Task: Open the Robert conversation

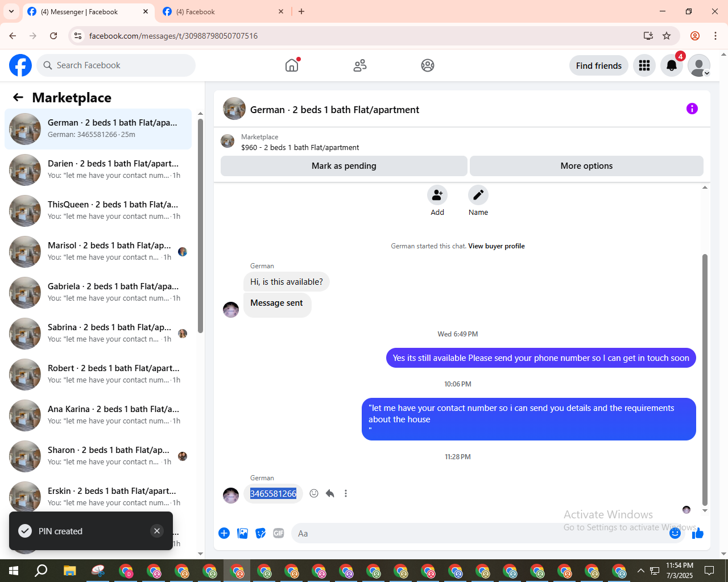Action: pyautogui.click(x=98, y=375)
